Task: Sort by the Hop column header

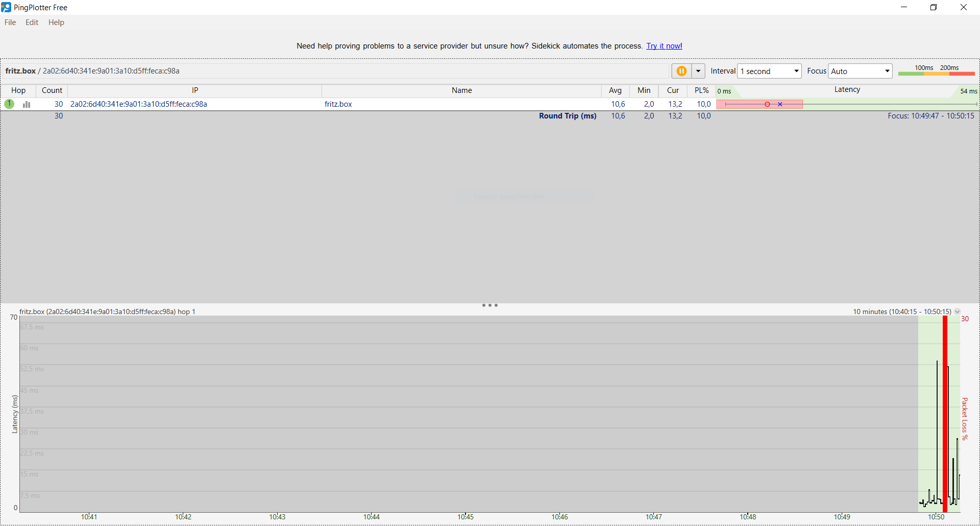Action: (x=18, y=90)
